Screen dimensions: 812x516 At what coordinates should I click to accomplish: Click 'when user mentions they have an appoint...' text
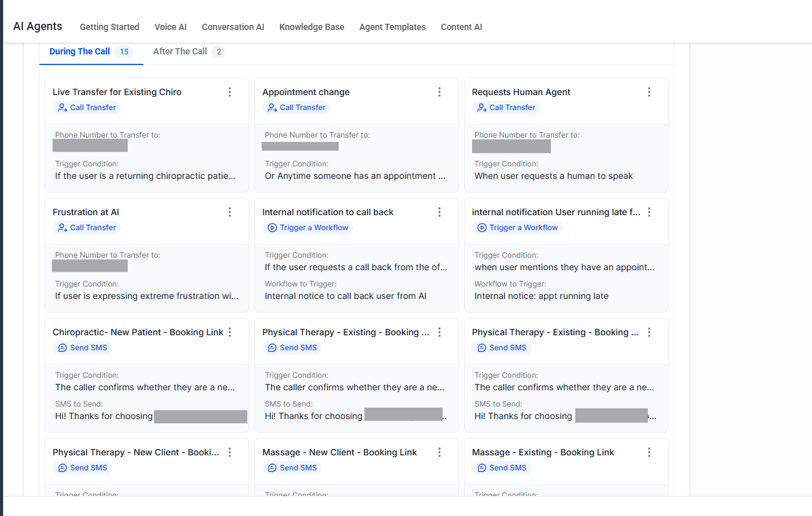pos(565,267)
